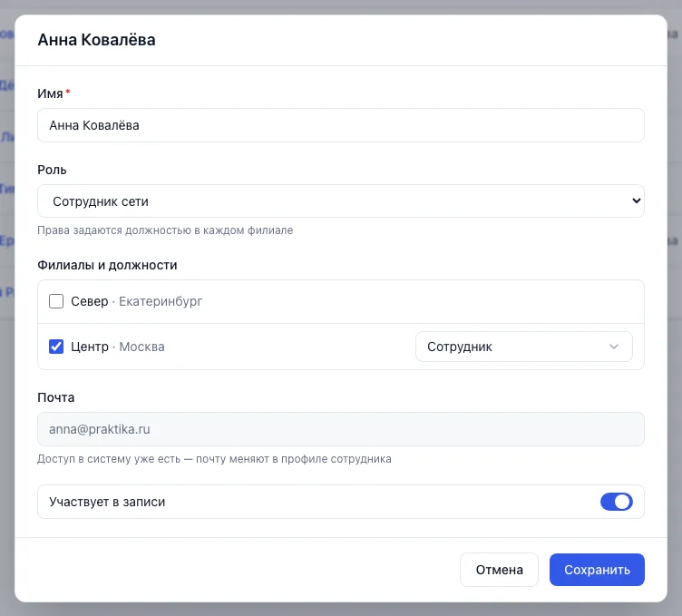The width and height of the screenshot is (682, 616).
Task: Click the Центр branch label
Action: pyautogui.click(x=90, y=347)
